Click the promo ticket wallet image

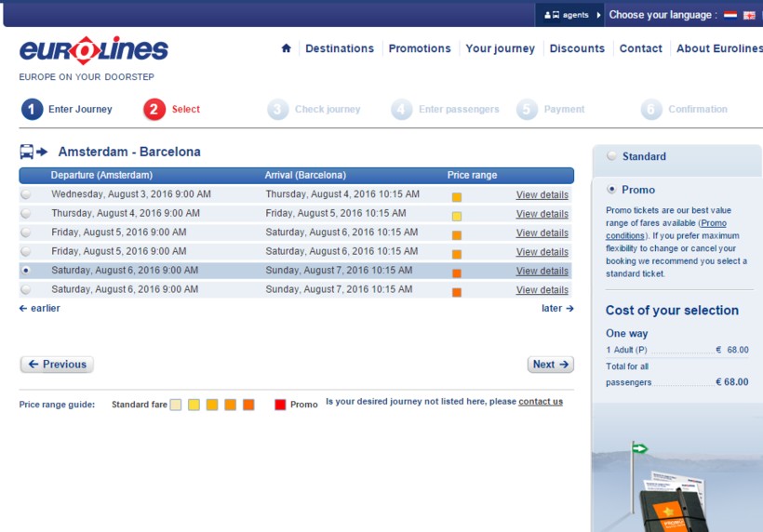(675, 501)
